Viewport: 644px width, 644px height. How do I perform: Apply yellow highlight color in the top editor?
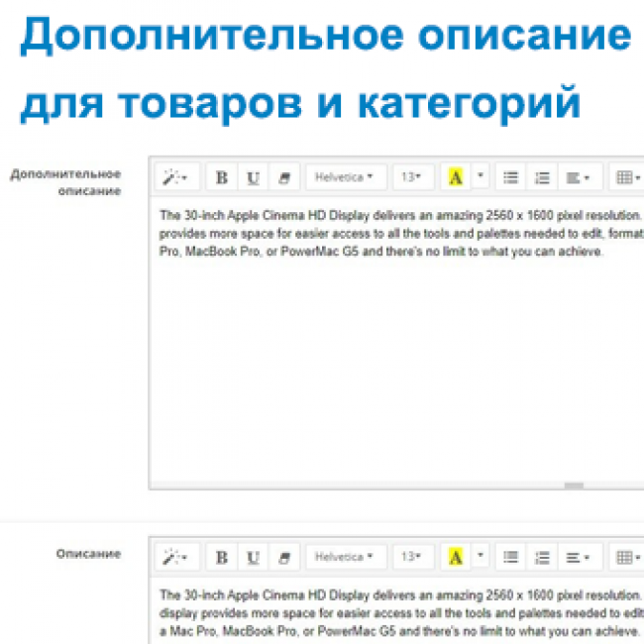tap(455, 177)
